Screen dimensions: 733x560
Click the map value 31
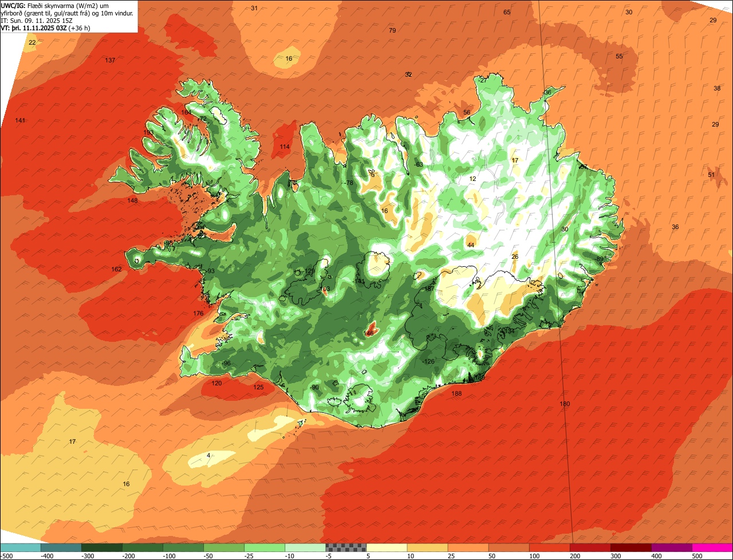[254, 7]
